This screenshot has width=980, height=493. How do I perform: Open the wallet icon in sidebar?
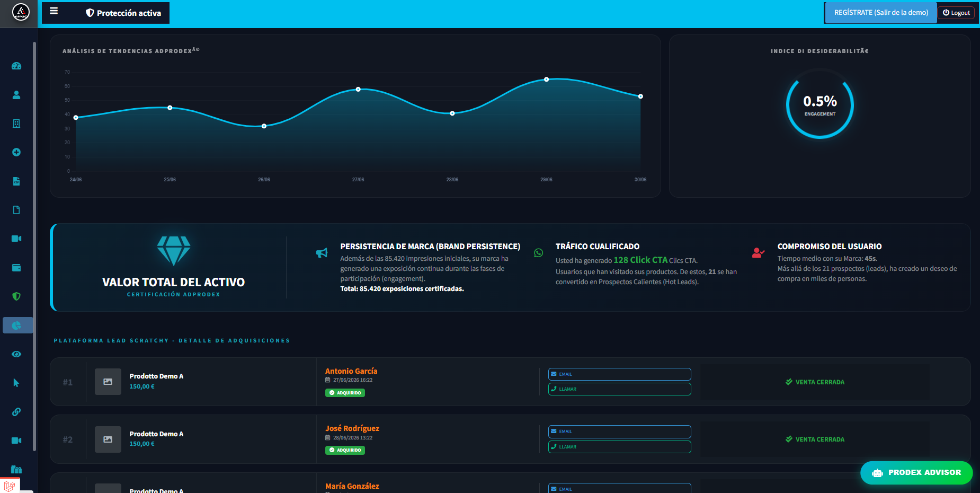(x=16, y=268)
